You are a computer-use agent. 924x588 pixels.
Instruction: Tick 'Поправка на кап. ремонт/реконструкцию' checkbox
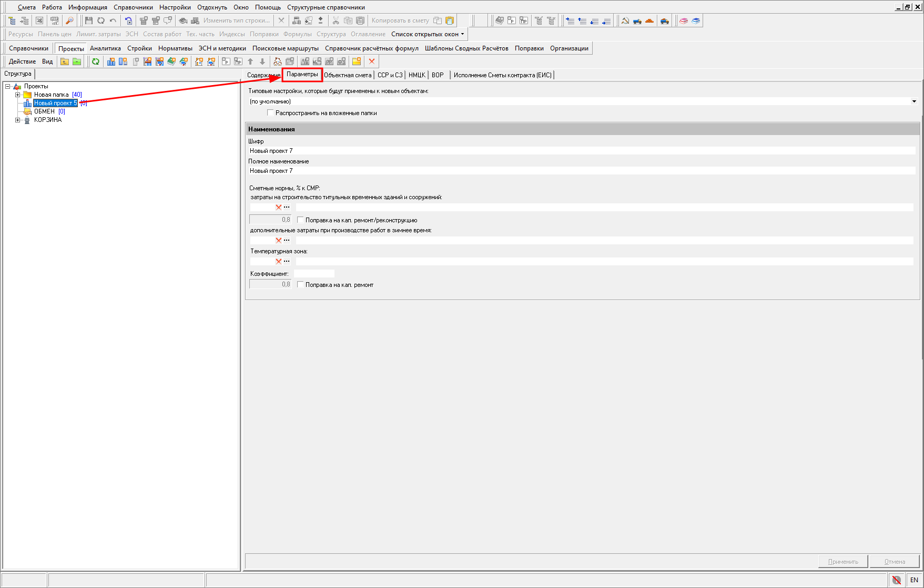pyautogui.click(x=300, y=220)
